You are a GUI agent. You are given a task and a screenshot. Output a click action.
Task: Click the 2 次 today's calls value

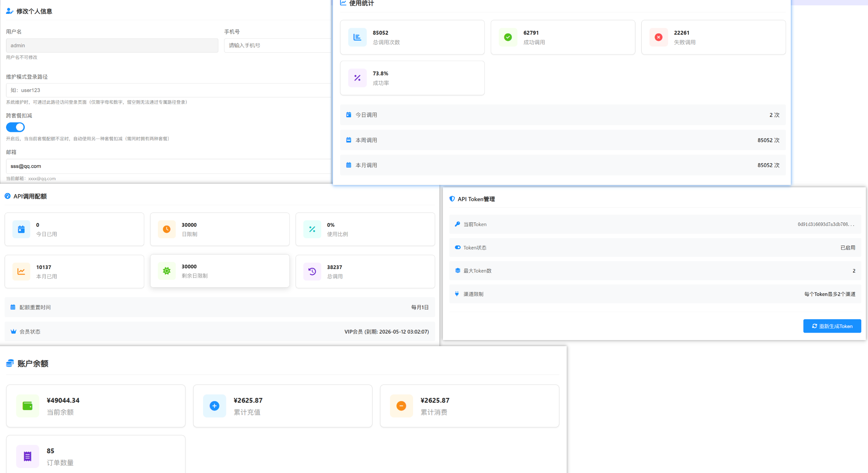pos(774,115)
